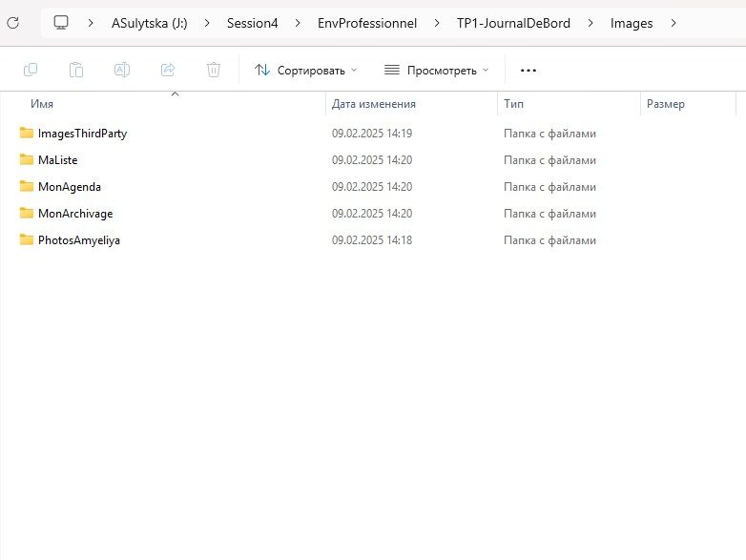This screenshot has height=560, width=746.
Task: Select the PhotosAmyeliya folder
Action: coord(78,240)
